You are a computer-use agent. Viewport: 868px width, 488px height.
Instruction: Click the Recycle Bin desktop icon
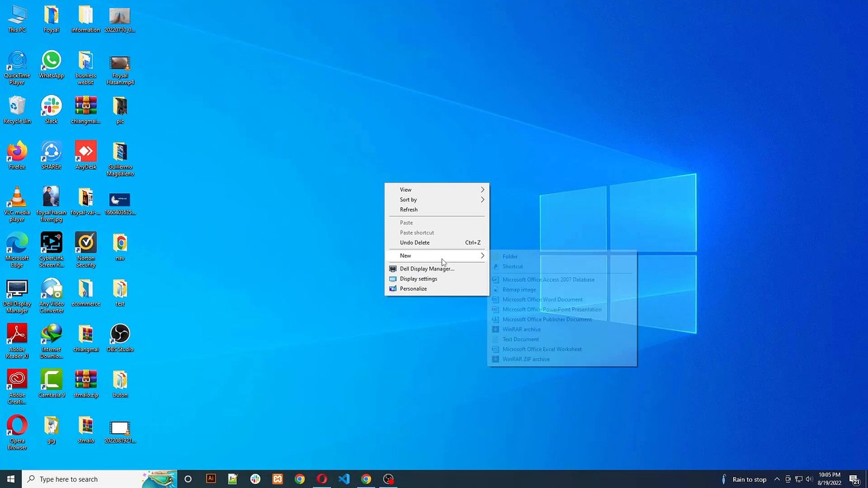(x=17, y=107)
